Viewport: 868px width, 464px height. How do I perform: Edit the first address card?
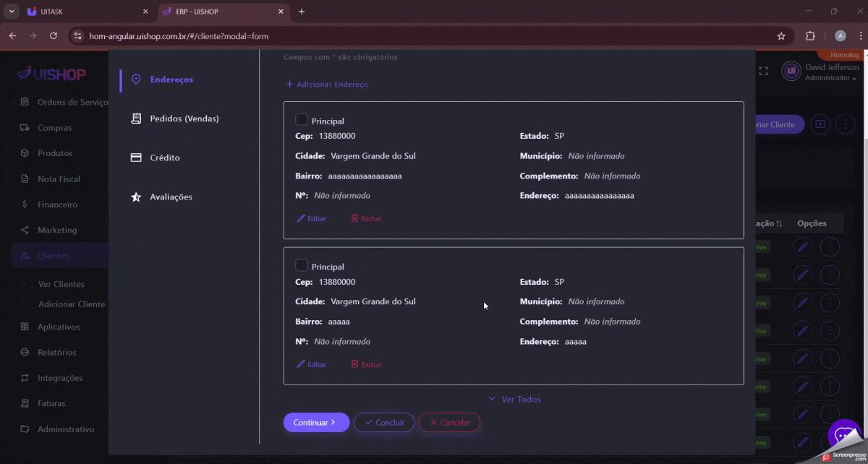311,218
